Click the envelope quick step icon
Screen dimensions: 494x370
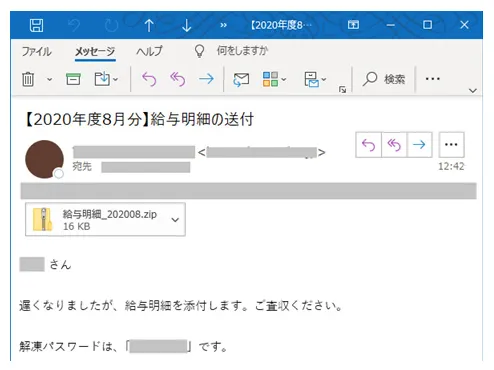point(241,80)
